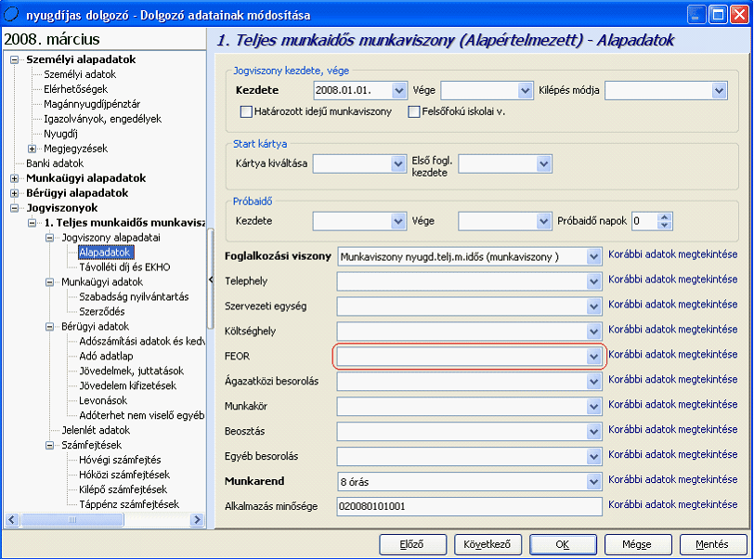754x560 pixels.
Task: Click the Előző button
Action: (412, 544)
